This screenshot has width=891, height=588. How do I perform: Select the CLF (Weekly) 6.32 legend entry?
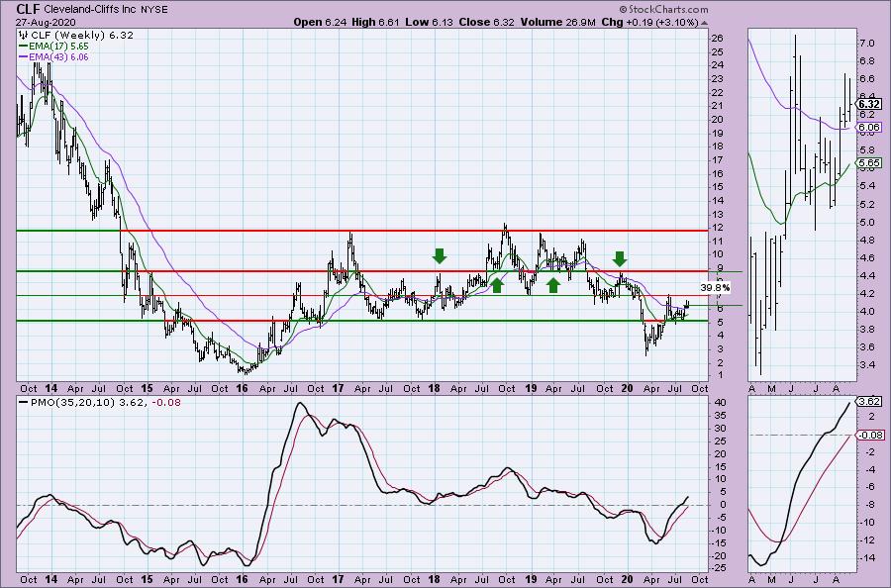coord(82,36)
